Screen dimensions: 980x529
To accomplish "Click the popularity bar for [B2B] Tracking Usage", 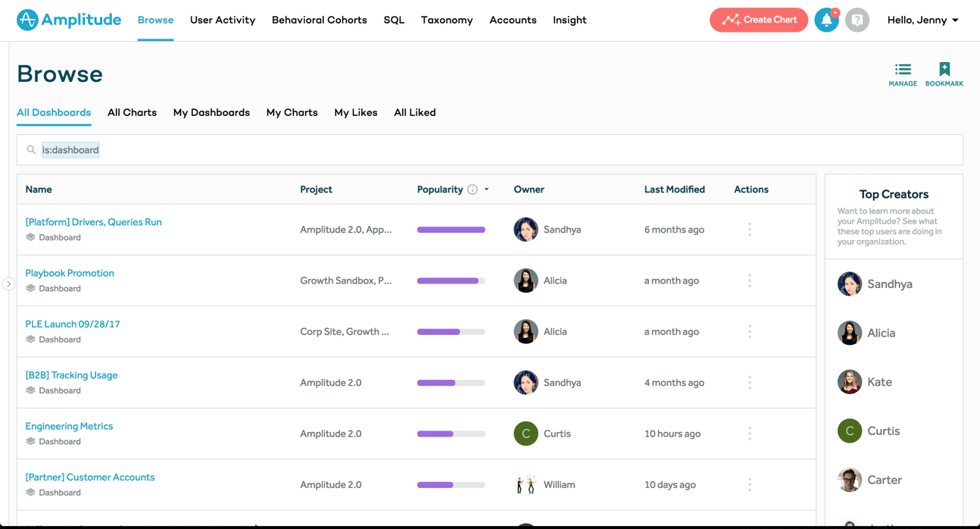I will tap(450, 382).
